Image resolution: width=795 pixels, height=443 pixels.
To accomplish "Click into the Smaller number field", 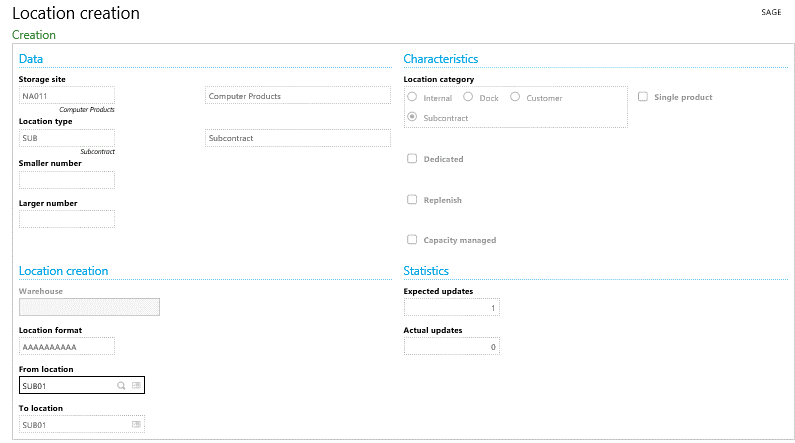I will point(66,180).
